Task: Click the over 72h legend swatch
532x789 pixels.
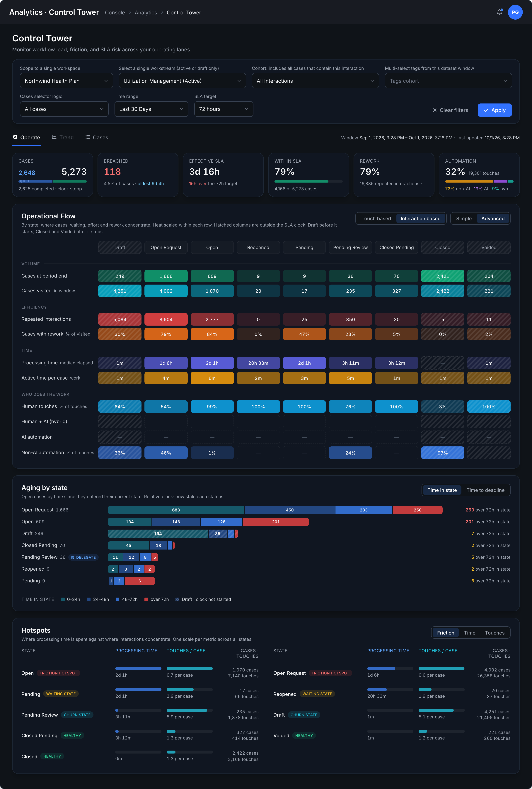Action: point(146,599)
